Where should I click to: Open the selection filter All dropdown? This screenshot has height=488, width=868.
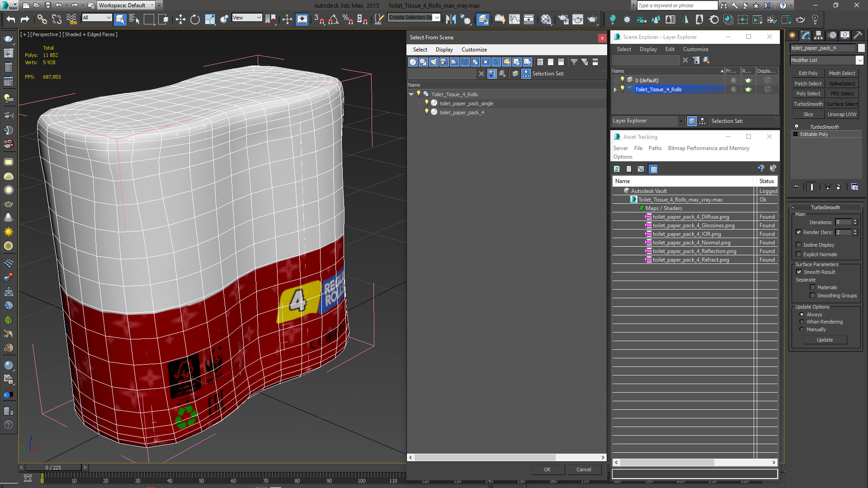click(x=97, y=18)
